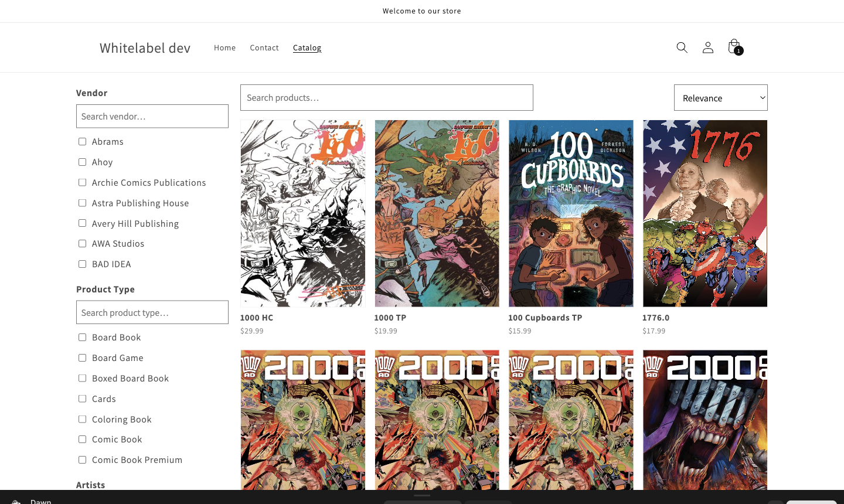This screenshot has height=504, width=844.
Task: Tick the Abrams vendor checkbox
Action: point(83,142)
